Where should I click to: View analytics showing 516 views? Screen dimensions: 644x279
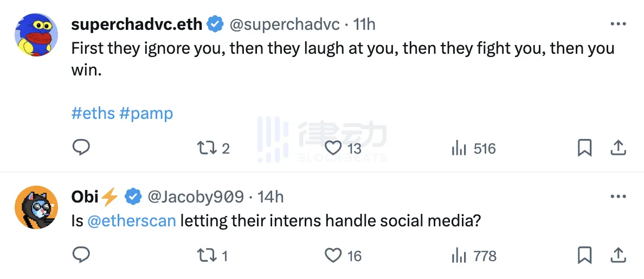click(459, 148)
